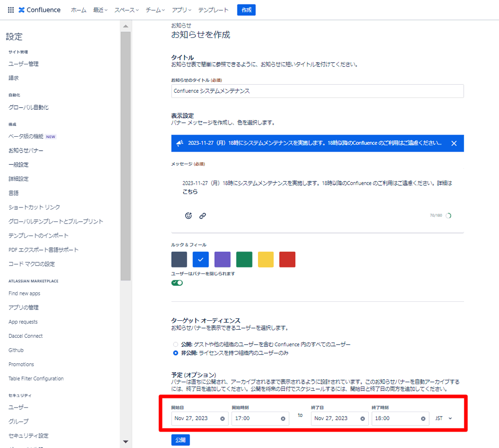Insert a link with the link icon

click(x=203, y=216)
